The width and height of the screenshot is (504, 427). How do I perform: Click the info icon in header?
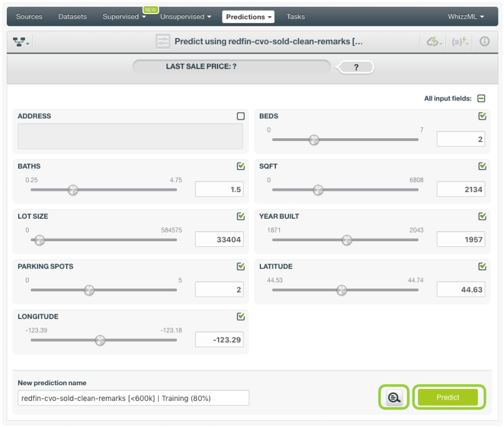pos(484,42)
